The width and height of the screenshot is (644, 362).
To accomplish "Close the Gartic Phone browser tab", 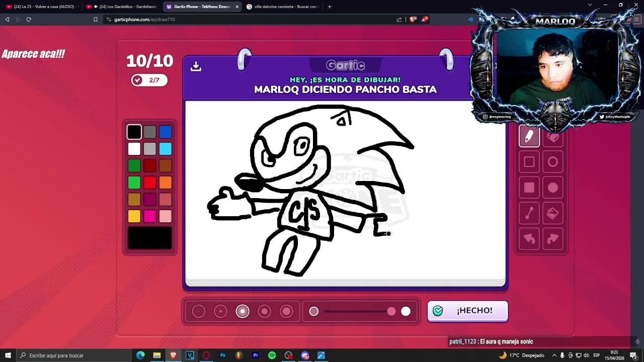I will (x=237, y=7).
